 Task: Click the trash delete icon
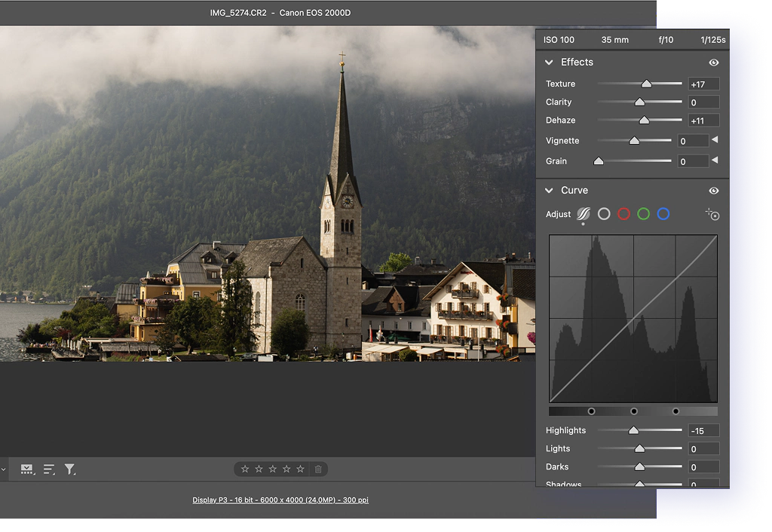(x=318, y=469)
